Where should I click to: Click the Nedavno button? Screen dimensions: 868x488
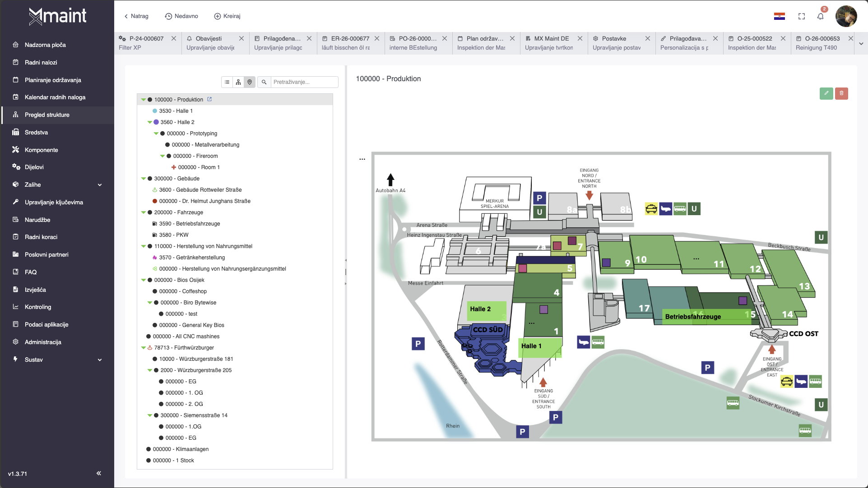181,16
